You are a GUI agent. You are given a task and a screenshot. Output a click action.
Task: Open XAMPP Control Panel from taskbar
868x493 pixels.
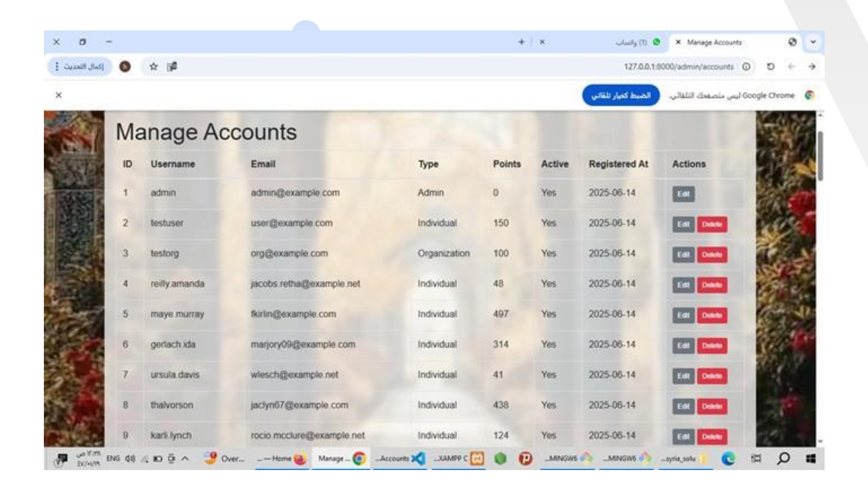pos(477,458)
